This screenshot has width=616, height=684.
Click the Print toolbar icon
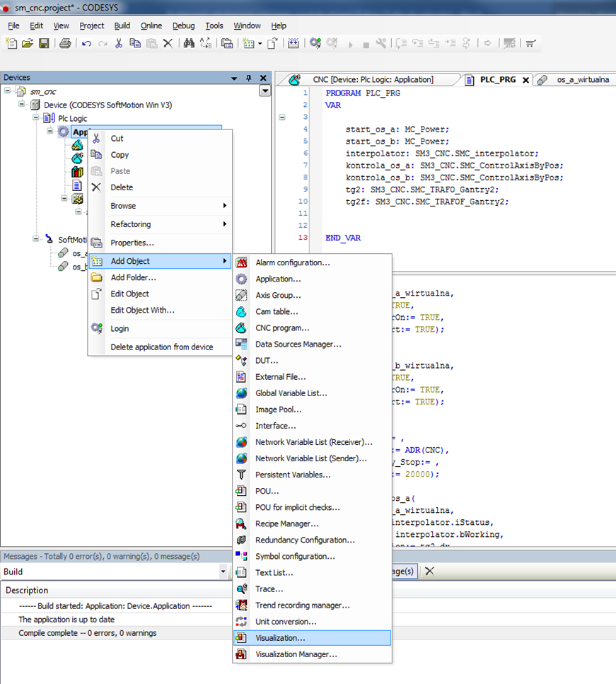[x=65, y=43]
